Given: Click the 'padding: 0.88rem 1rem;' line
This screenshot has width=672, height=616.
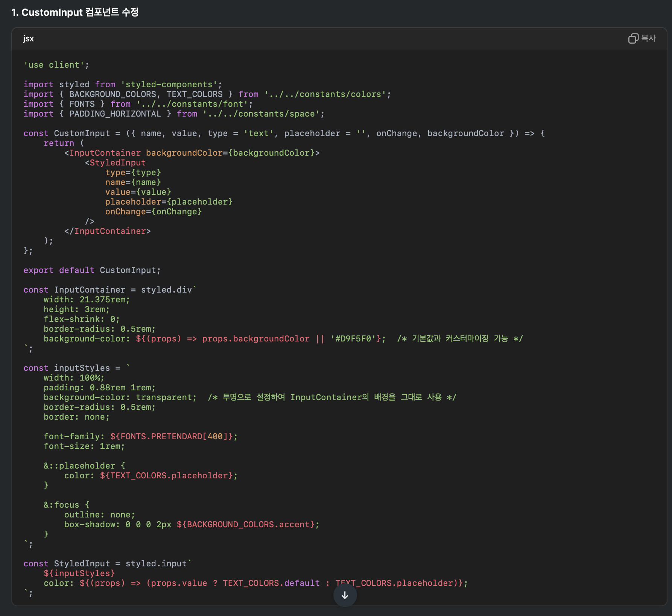Looking at the screenshot, I should point(100,388).
